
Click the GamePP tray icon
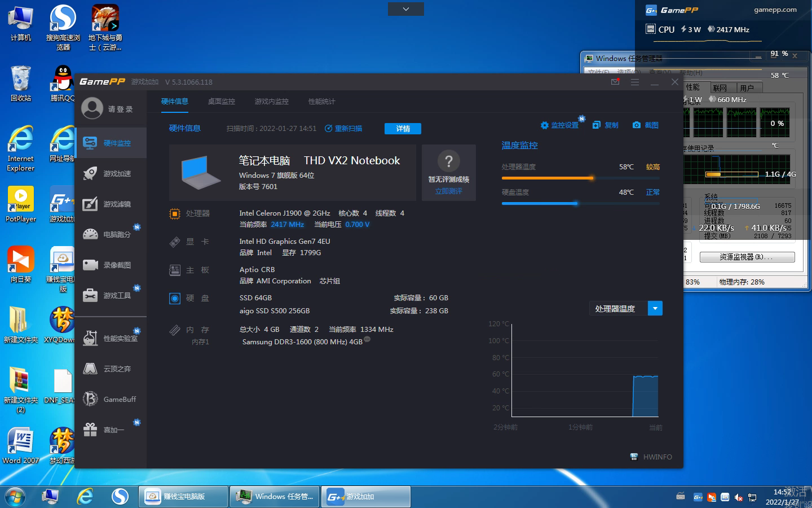coord(698,497)
